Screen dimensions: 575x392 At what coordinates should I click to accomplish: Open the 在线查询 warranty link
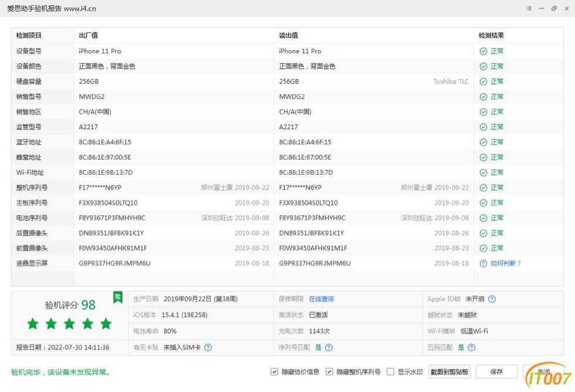point(322,299)
